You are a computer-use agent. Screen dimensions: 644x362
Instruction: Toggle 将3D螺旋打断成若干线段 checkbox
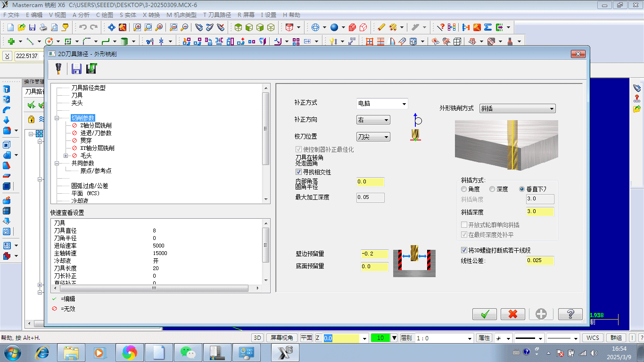coord(464,250)
